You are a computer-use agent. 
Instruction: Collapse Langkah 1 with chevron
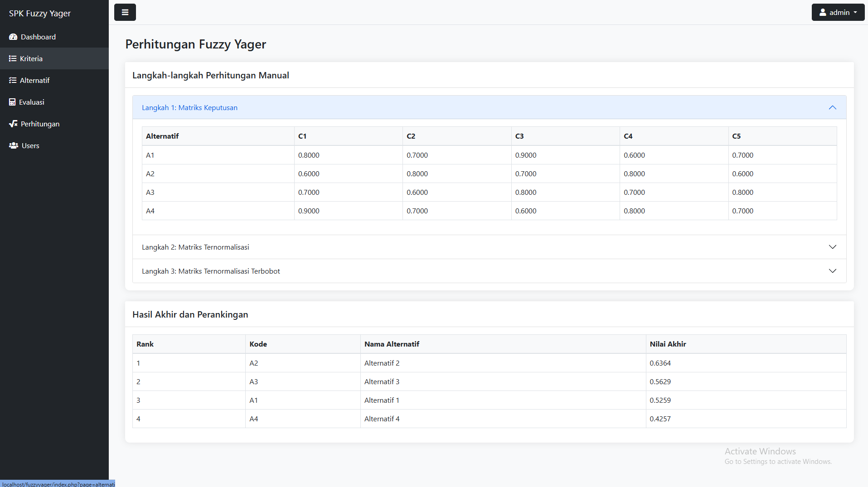[x=833, y=107]
